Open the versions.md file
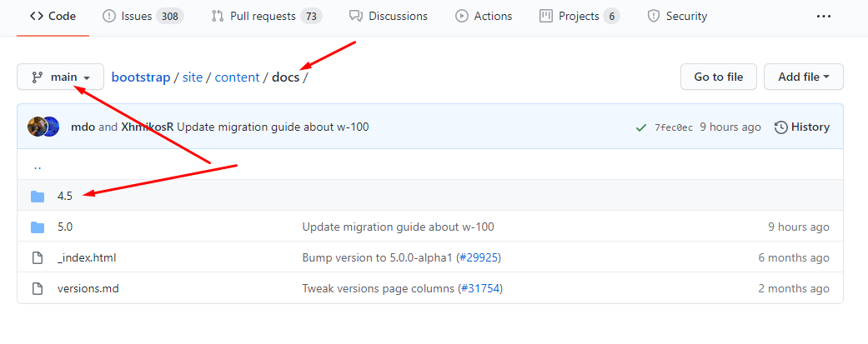 [x=88, y=289]
